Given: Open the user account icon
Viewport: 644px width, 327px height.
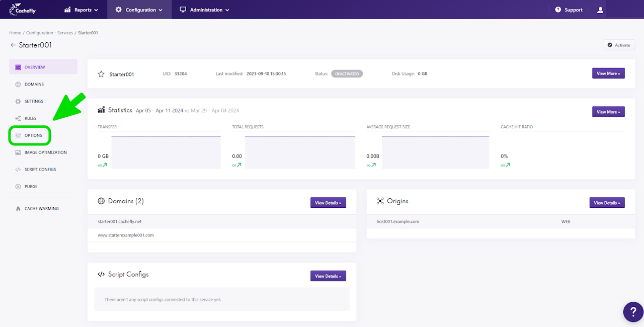Looking at the screenshot, I should point(600,10).
